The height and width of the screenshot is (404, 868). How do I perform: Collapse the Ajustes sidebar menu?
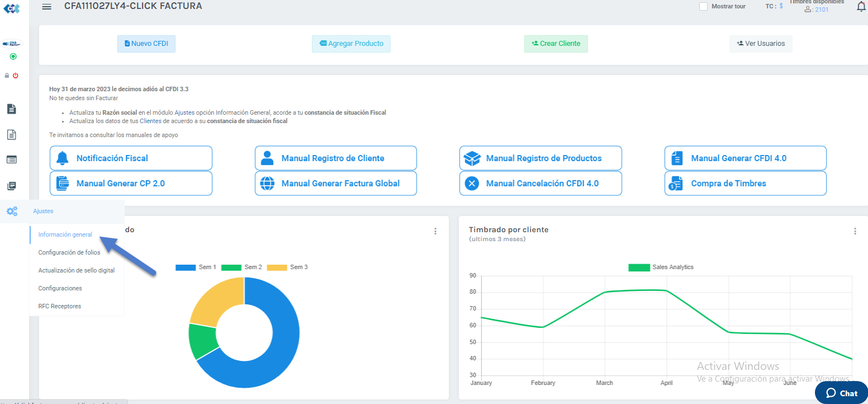[x=43, y=212]
